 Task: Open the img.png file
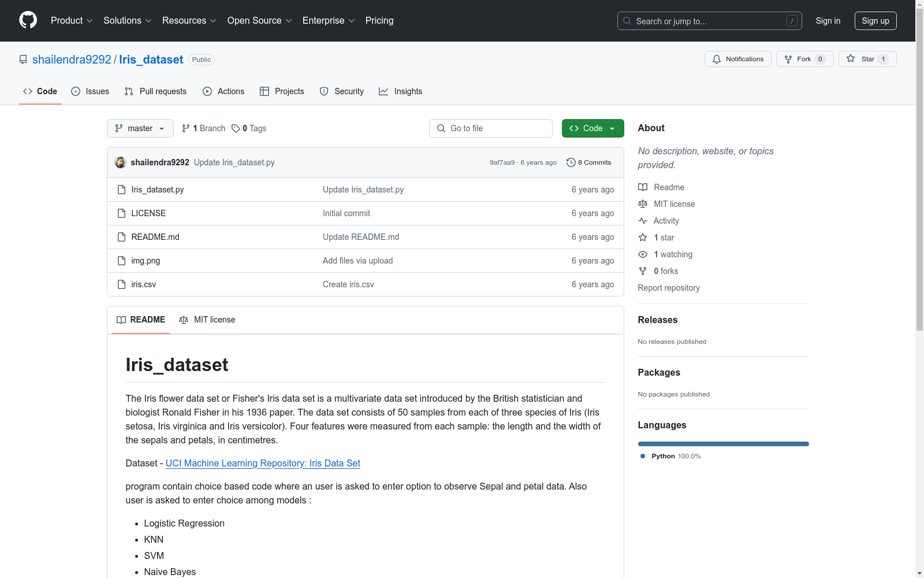(146, 261)
